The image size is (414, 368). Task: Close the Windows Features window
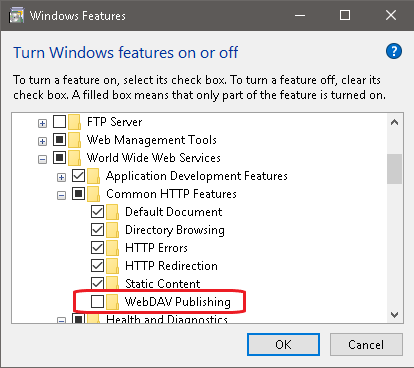[x=391, y=15]
